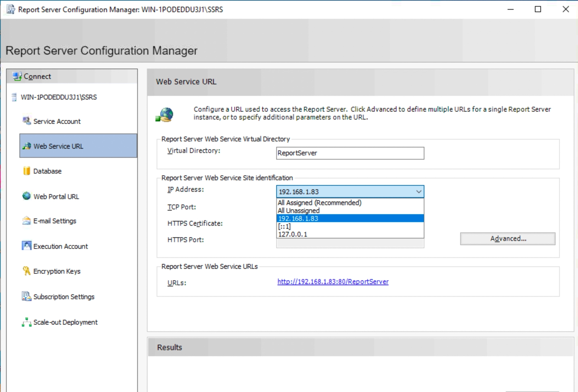Image resolution: width=578 pixels, height=392 pixels.
Task: Click the E-mail Settings envelope icon
Action: coord(26,221)
